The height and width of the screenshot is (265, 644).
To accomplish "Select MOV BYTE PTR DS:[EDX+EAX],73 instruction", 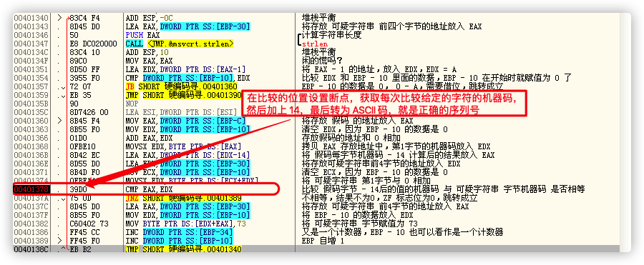I will [185, 224].
